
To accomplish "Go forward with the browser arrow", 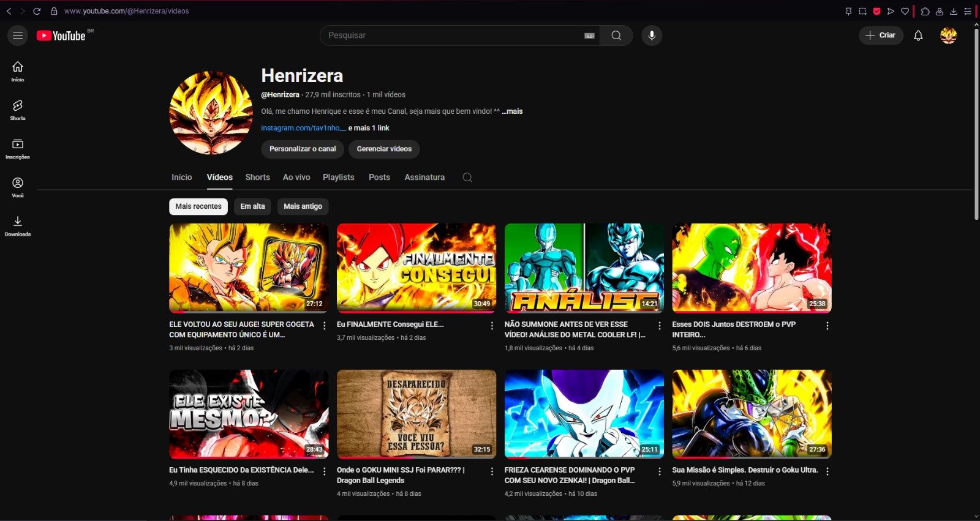I will pos(23,11).
